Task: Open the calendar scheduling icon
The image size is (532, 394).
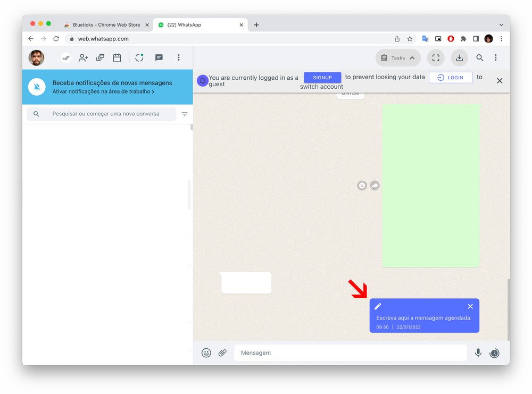Action: 117,58
